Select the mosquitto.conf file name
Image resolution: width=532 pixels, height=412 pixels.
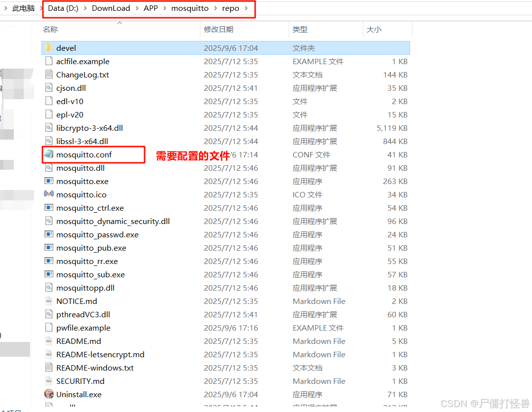click(x=84, y=154)
